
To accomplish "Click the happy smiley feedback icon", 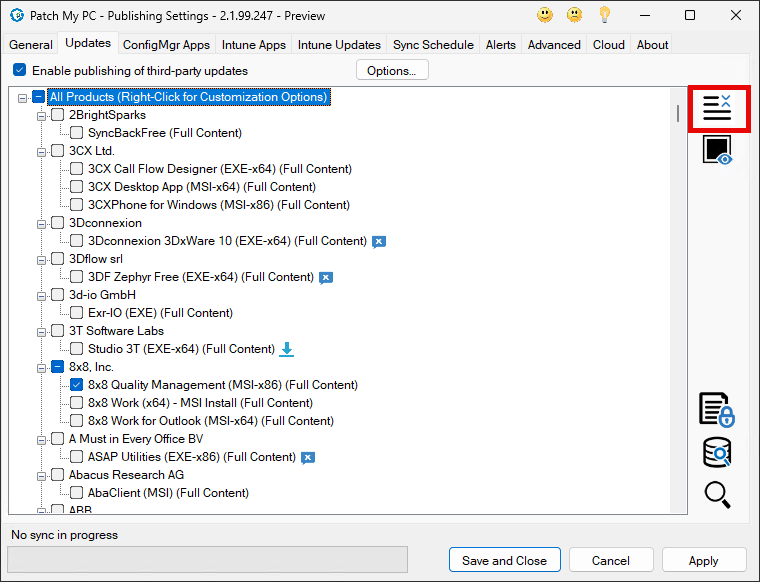I will click(x=545, y=15).
